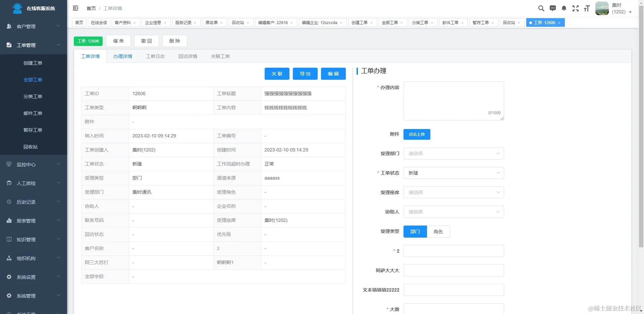644x314 pixels.
Task: Click the search magnifier icon
Action: pyautogui.click(x=541, y=8)
